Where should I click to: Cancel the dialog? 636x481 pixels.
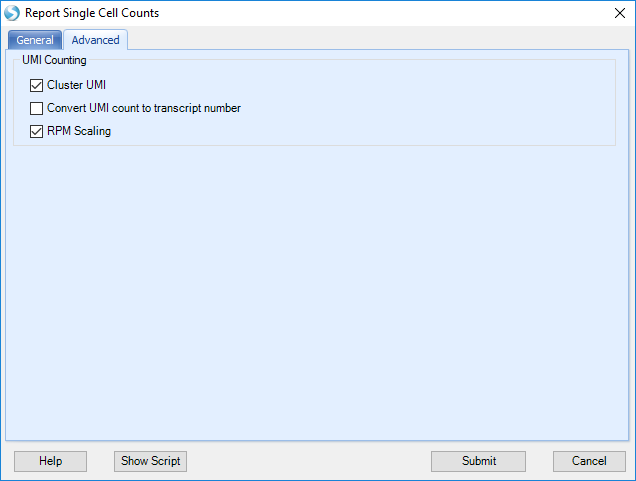tap(589, 461)
